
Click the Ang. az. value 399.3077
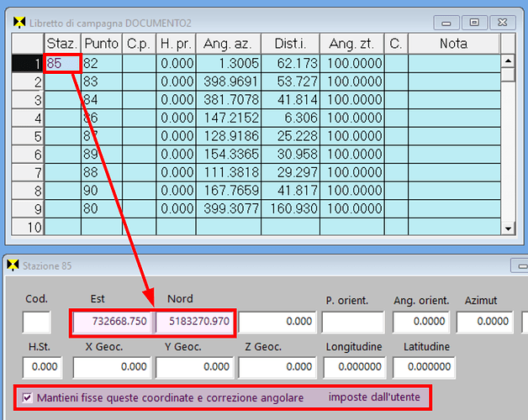[x=229, y=208]
